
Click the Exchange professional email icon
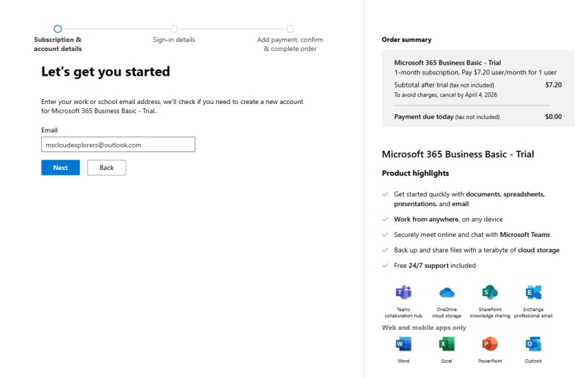coord(533,292)
